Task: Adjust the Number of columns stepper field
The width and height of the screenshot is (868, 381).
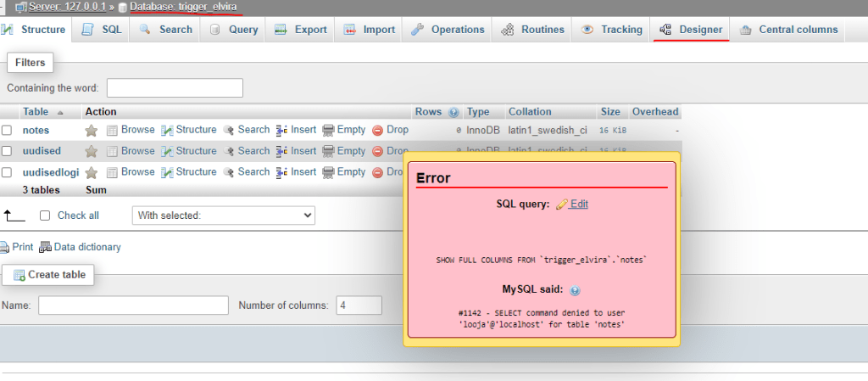Action: click(x=359, y=305)
